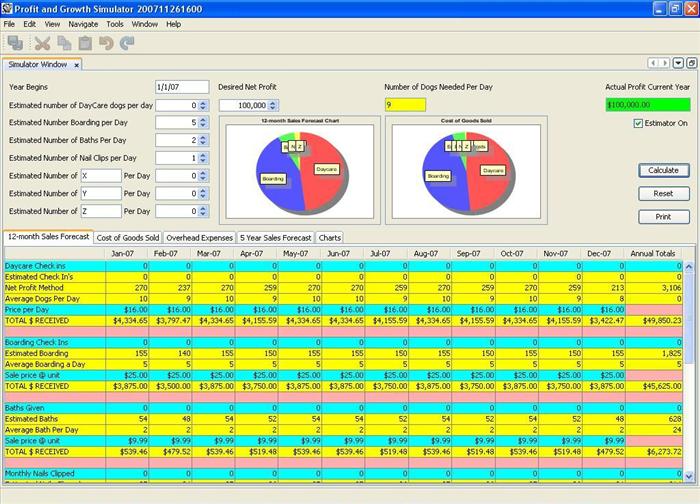Open the Window menu
The image size is (700, 504).
[144, 24]
